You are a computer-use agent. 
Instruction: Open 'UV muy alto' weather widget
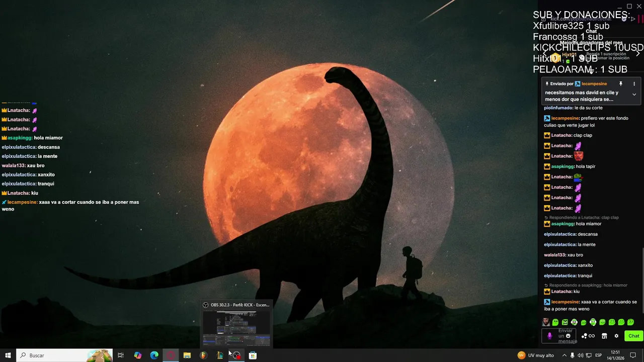536,355
